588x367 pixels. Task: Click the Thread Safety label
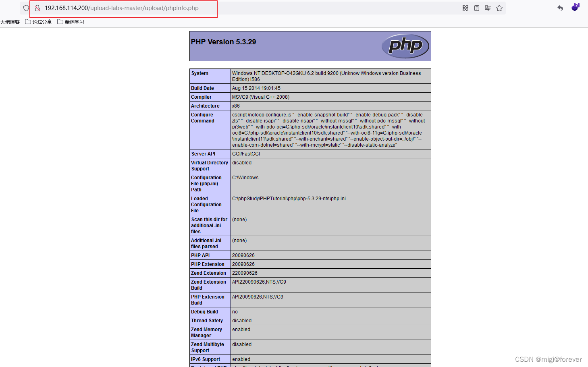click(207, 321)
